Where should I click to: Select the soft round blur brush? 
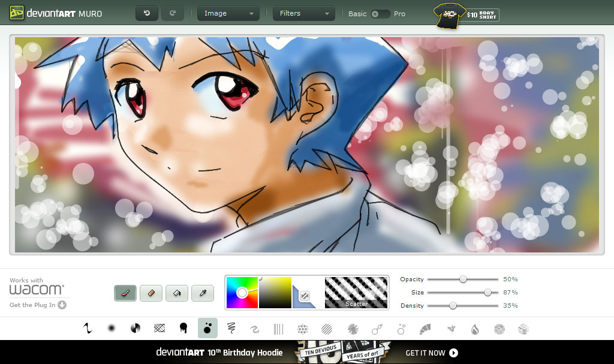pos(112,329)
